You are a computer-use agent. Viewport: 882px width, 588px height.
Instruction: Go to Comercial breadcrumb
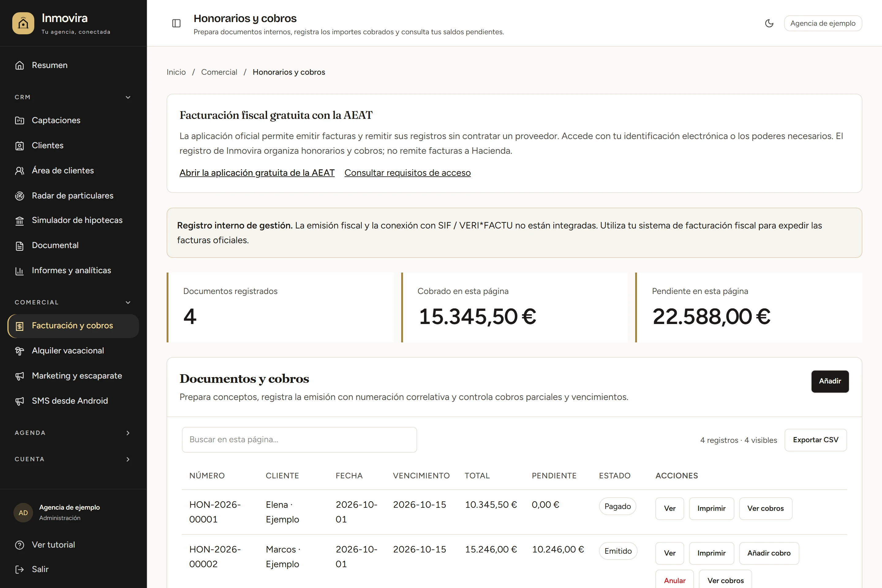(x=219, y=72)
